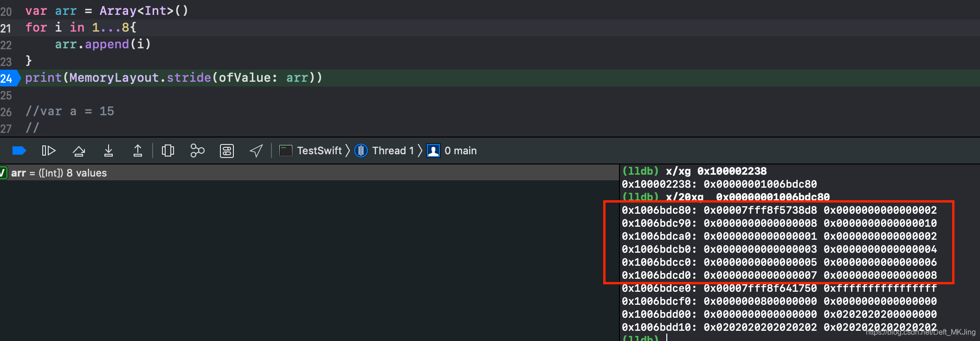This screenshot has width=980, height=341.
Task: Click breakpoint marker on line 24
Action: [x=9, y=78]
